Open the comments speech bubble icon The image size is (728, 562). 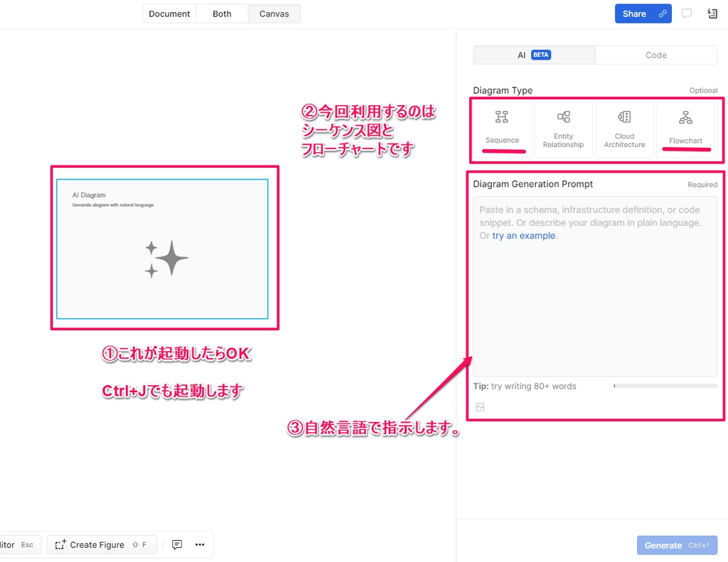[x=687, y=13]
